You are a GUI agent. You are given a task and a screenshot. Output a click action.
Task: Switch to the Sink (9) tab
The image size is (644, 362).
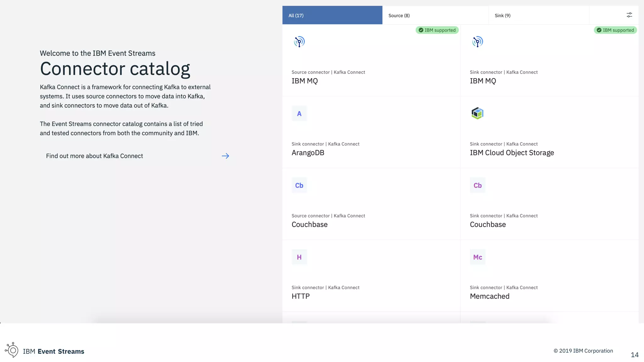(x=538, y=15)
